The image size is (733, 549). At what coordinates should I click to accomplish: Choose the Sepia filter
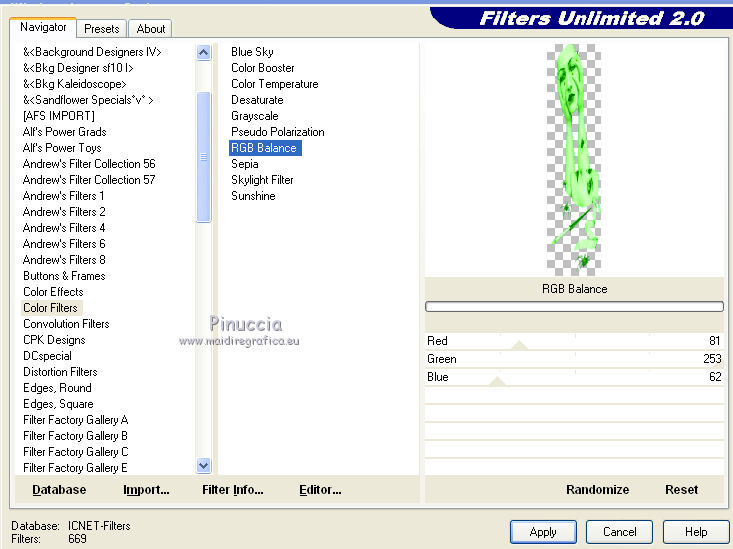(244, 164)
